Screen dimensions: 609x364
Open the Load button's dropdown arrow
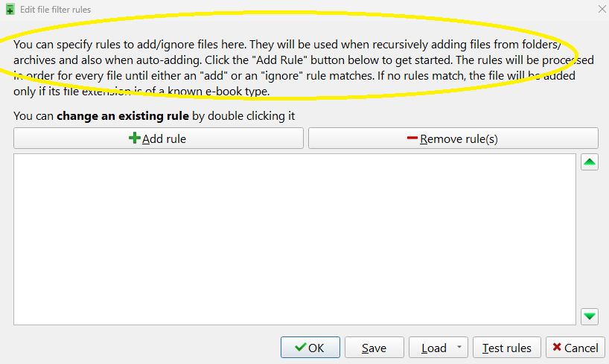tap(459, 347)
